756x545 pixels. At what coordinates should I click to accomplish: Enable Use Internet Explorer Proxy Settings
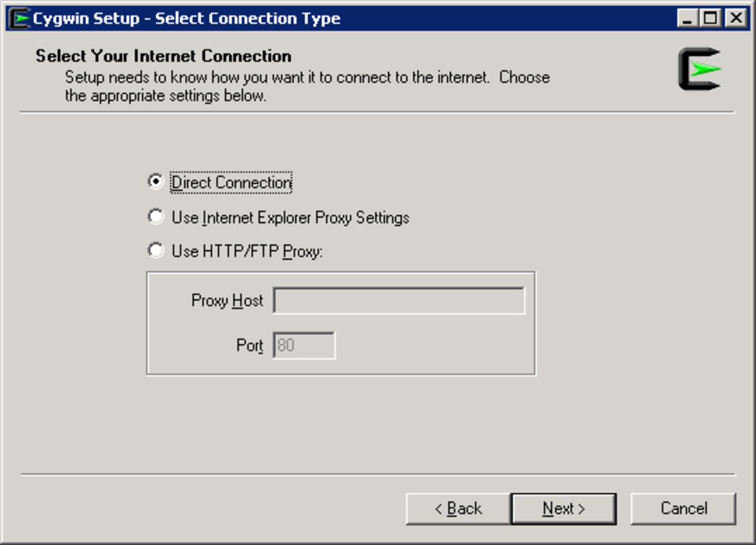point(156,216)
